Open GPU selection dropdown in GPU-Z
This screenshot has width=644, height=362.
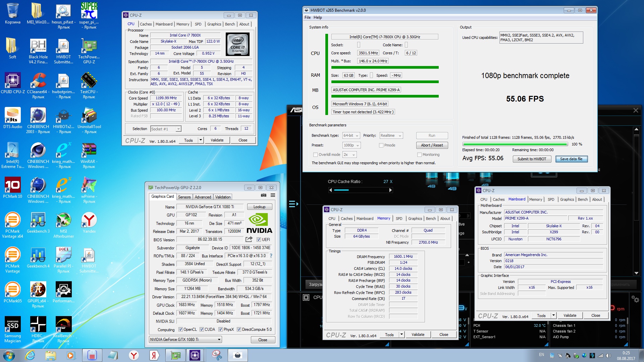[x=185, y=340]
